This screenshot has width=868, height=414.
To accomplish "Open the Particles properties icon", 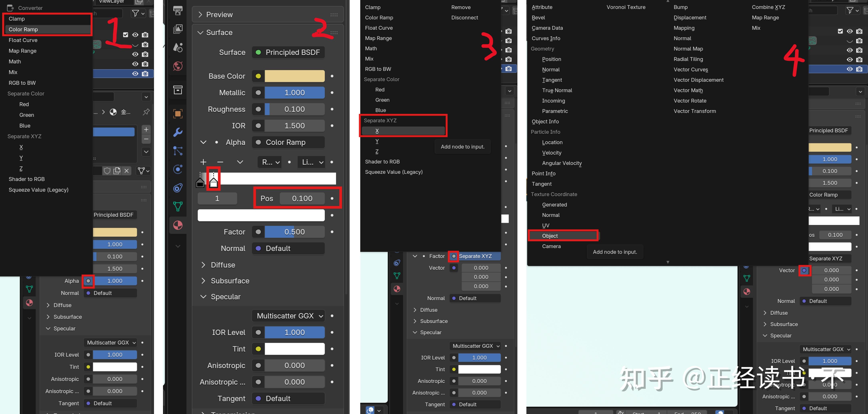I will [178, 151].
